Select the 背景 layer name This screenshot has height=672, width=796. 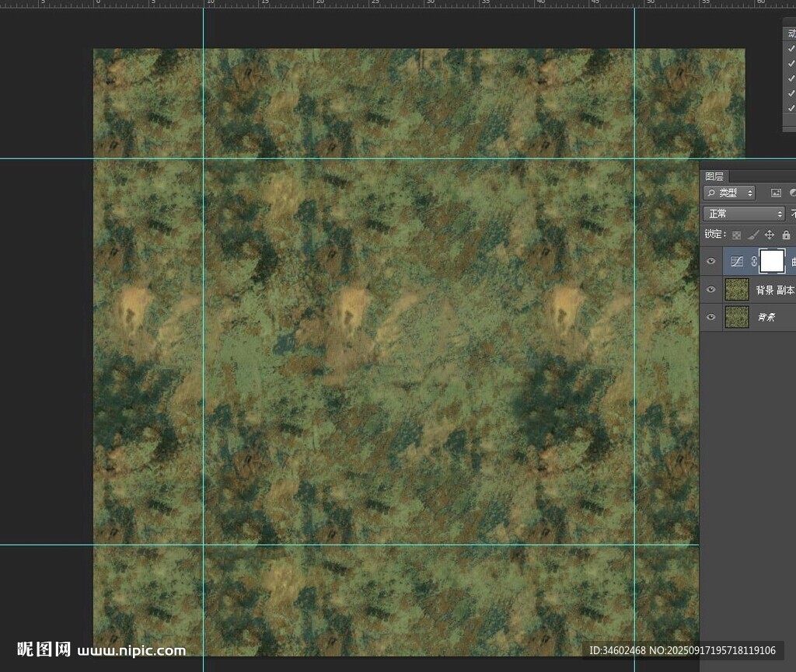coord(766,317)
